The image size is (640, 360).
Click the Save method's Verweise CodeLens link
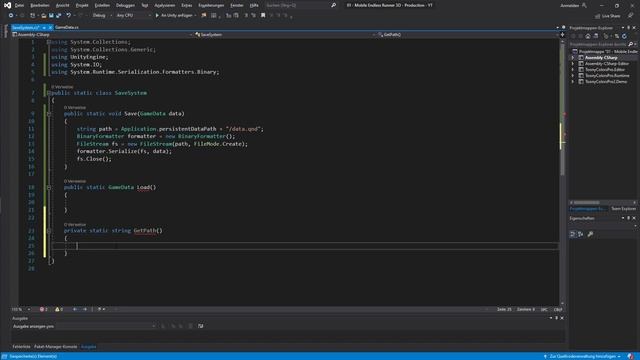[75, 107]
